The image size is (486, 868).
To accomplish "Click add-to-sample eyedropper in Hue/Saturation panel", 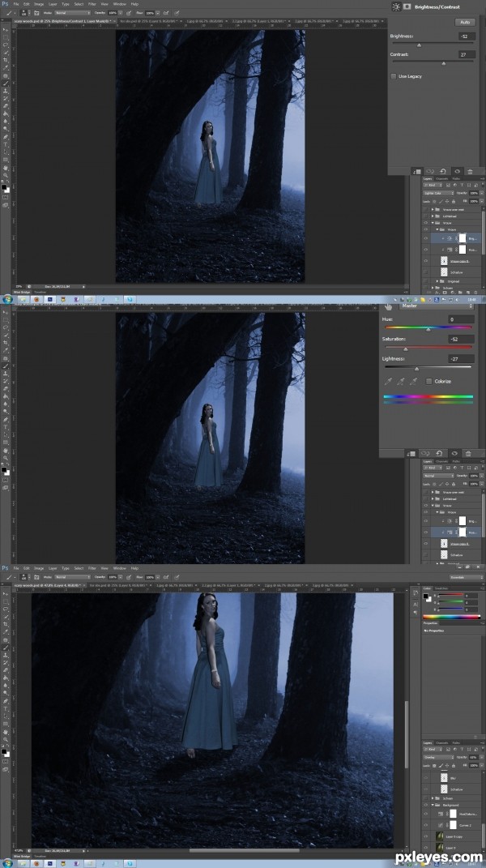I will pos(401,382).
